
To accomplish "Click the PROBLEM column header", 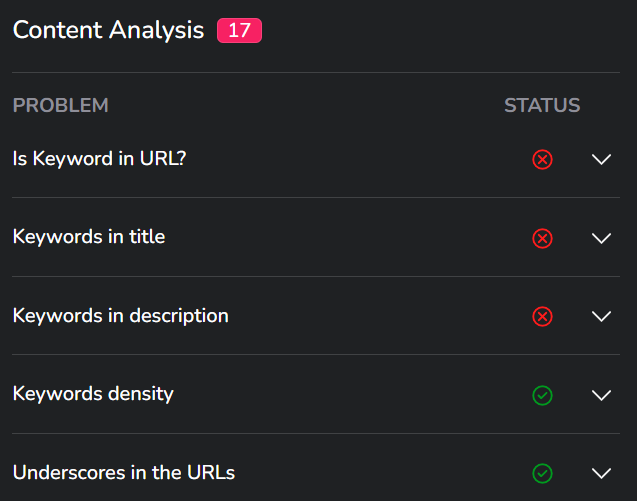I will tap(61, 106).
